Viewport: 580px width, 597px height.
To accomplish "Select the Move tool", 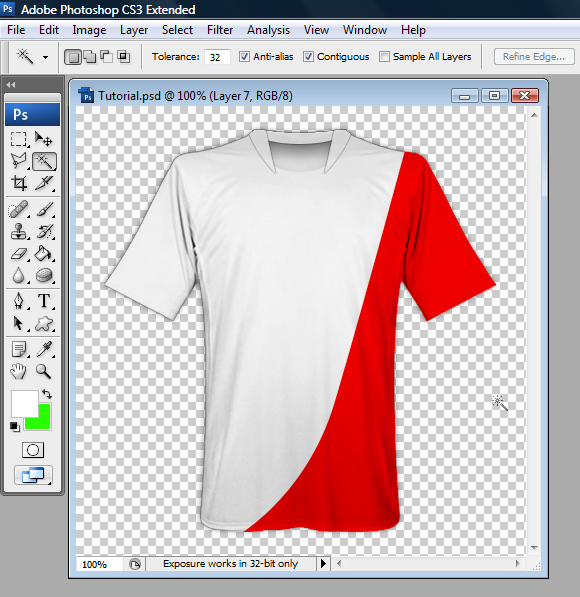I will click(44, 139).
